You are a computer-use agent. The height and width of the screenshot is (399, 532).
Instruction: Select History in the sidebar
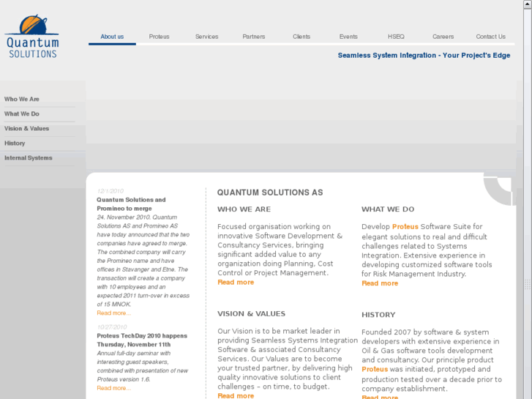point(15,143)
